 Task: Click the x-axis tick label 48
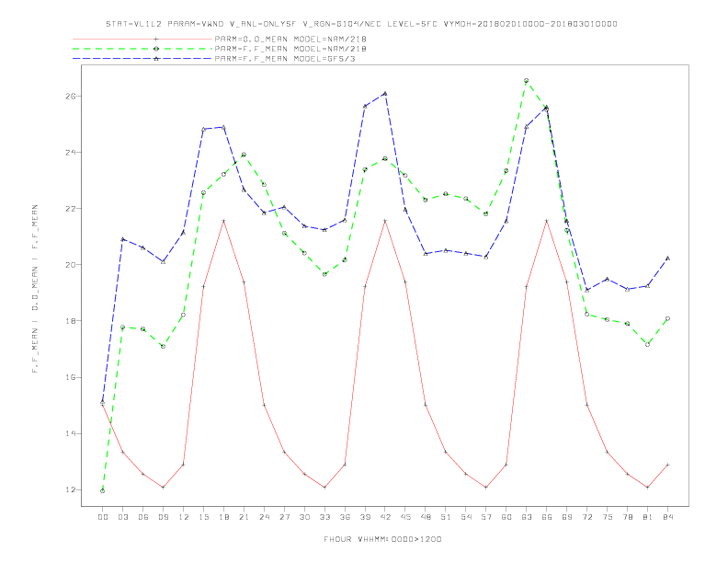coord(426,517)
